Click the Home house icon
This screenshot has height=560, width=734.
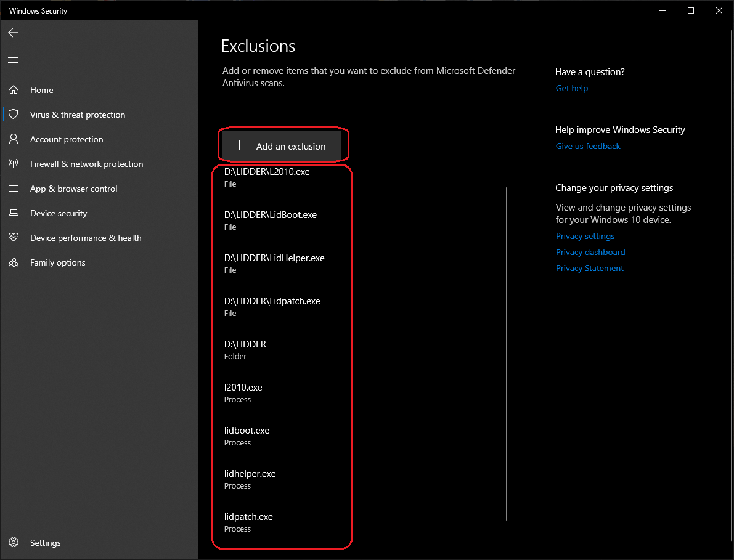[x=14, y=89]
